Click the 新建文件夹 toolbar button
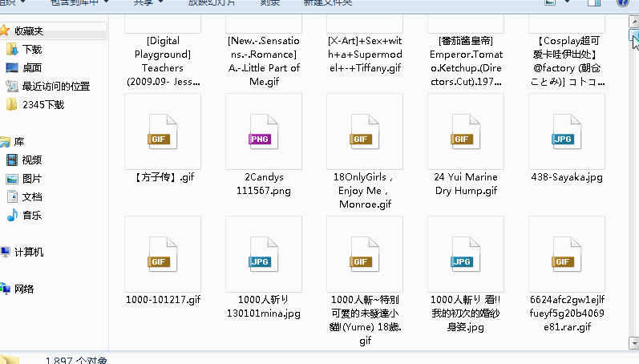 (x=325, y=3)
